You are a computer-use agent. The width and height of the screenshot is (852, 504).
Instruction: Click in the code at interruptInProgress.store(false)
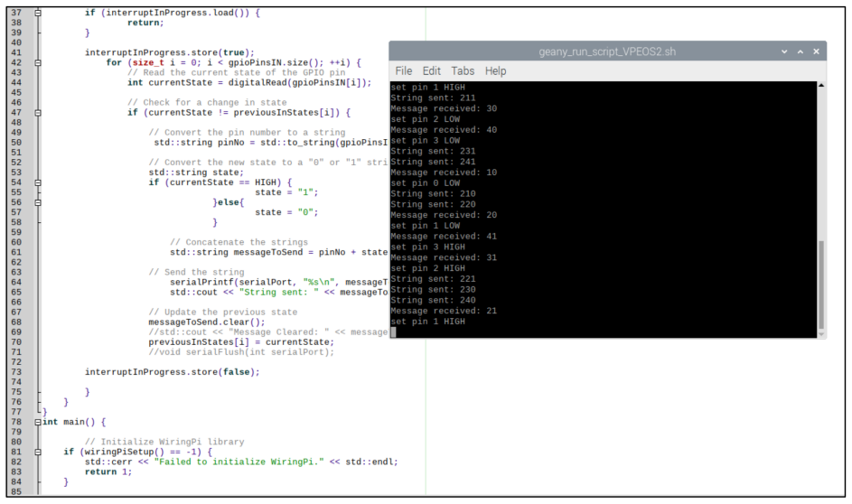coord(173,372)
